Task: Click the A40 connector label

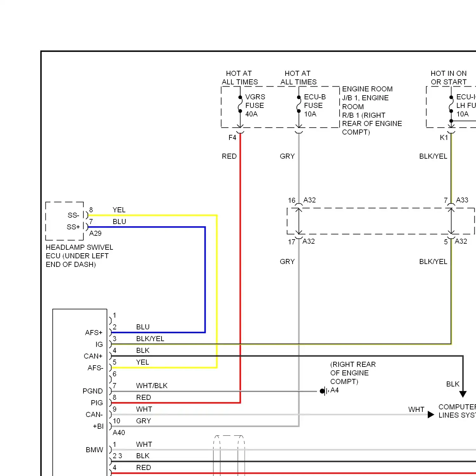Action: click(119, 433)
